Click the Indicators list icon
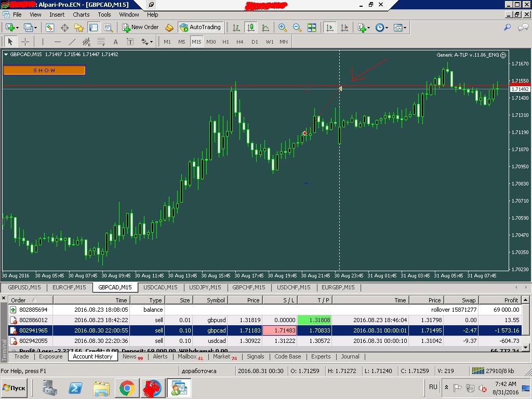The width and height of the screenshot is (532, 399). coord(362,28)
